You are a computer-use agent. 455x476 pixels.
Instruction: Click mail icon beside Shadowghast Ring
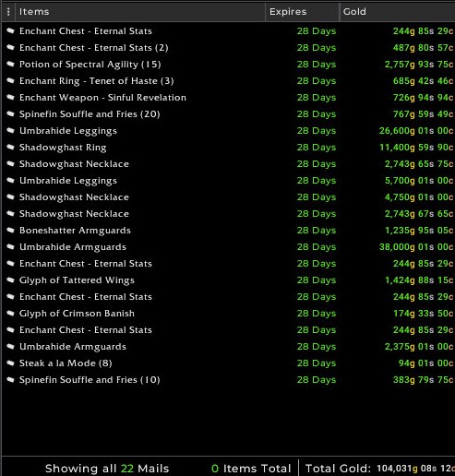pos(10,147)
